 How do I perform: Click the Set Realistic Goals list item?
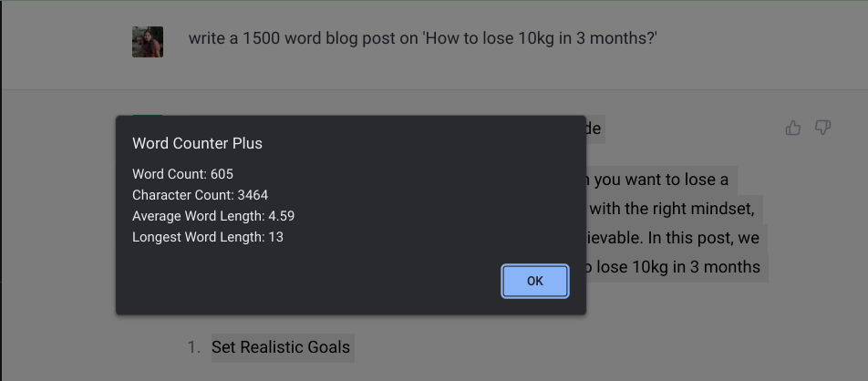(281, 347)
